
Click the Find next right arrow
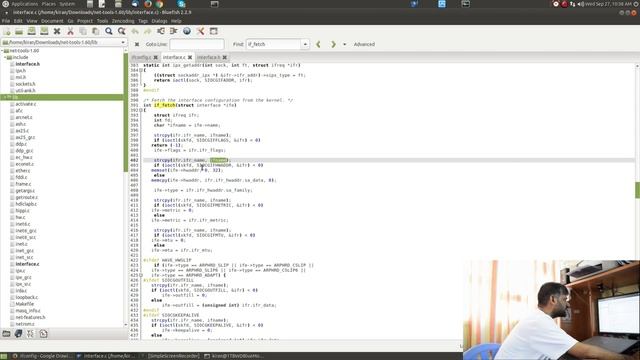333,44
